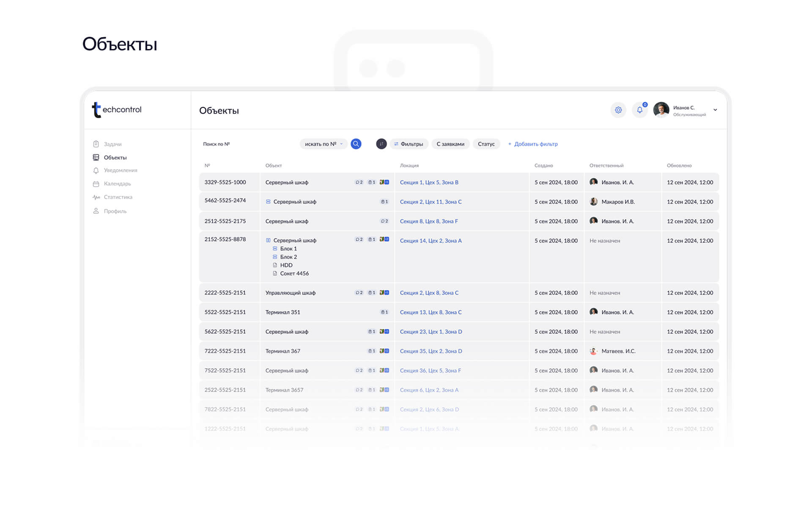This screenshot has height=506, width=812.
Task: Expand the user profile menu chevron
Action: (715, 110)
